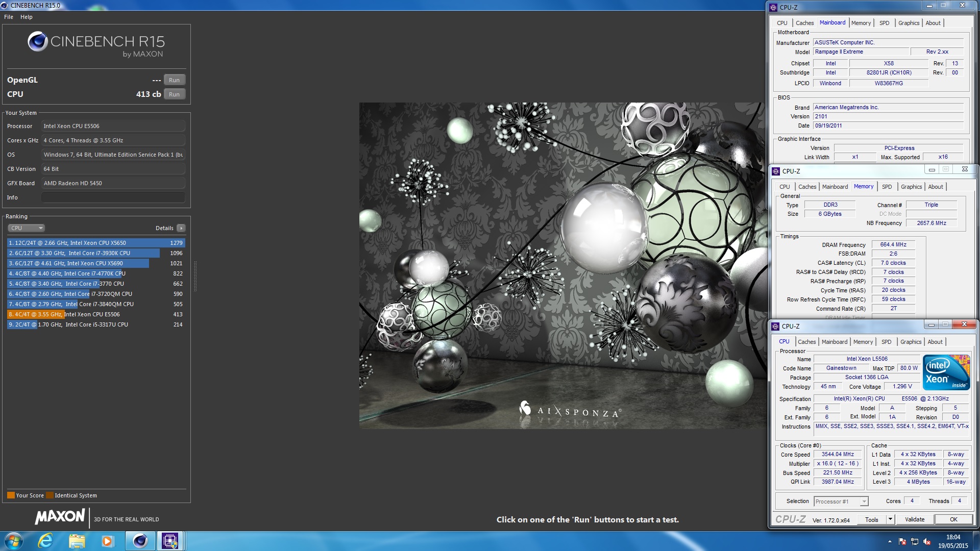980x551 pixels.
Task: Click the brown Identical System legend swatch
Action: (x=50, y=495)
